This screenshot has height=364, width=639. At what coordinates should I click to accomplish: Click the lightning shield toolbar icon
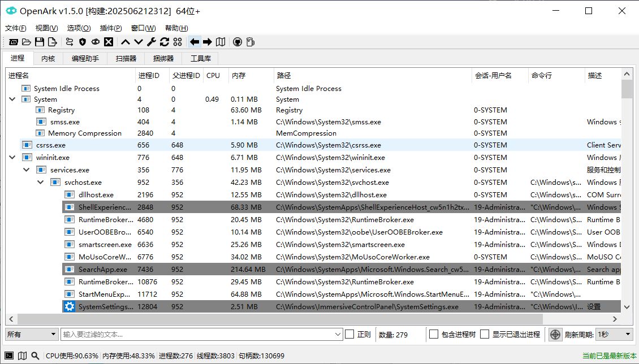click(83, 42)
